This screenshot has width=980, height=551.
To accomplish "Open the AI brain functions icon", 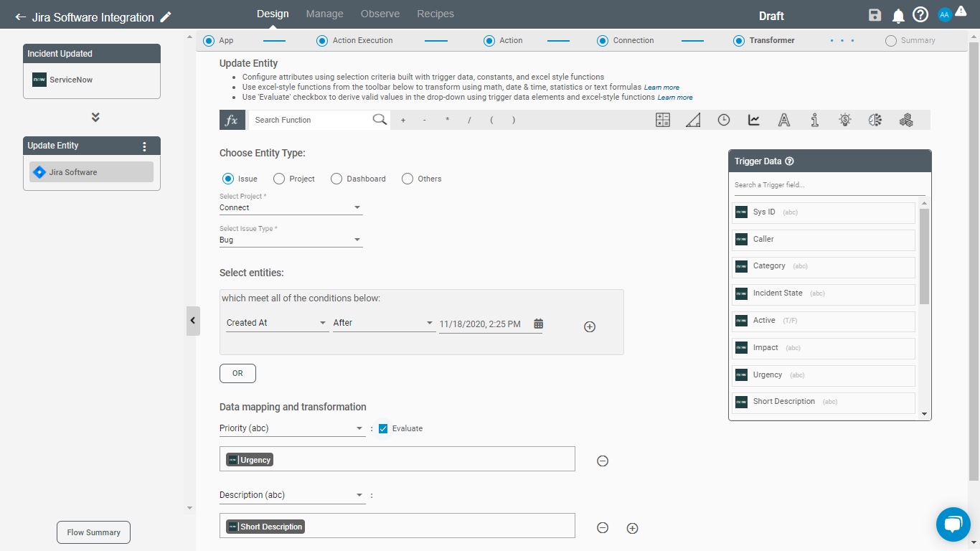I will point(875,120).
